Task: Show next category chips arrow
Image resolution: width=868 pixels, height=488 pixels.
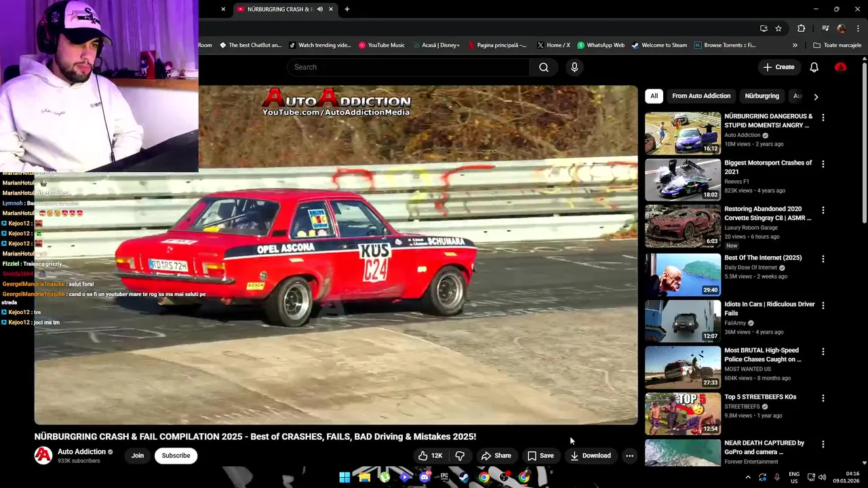Action: tap(816, 96)
